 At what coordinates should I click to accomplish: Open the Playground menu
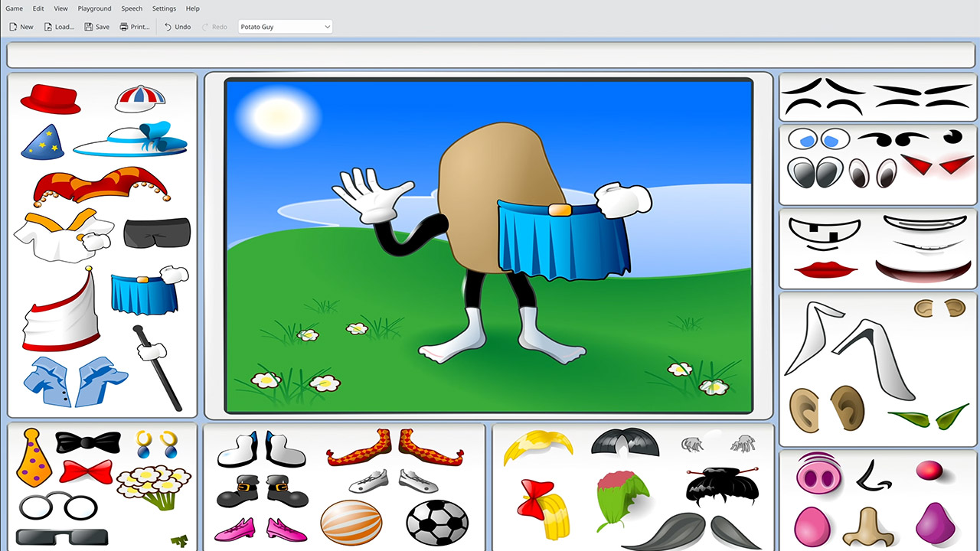pyautogui.click(x=94, y=8)
